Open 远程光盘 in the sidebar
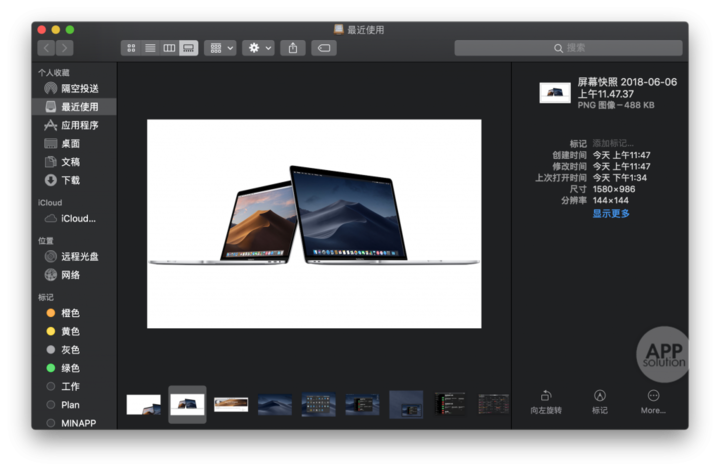Viewport: 720px width, 471px height. [74, 256]
